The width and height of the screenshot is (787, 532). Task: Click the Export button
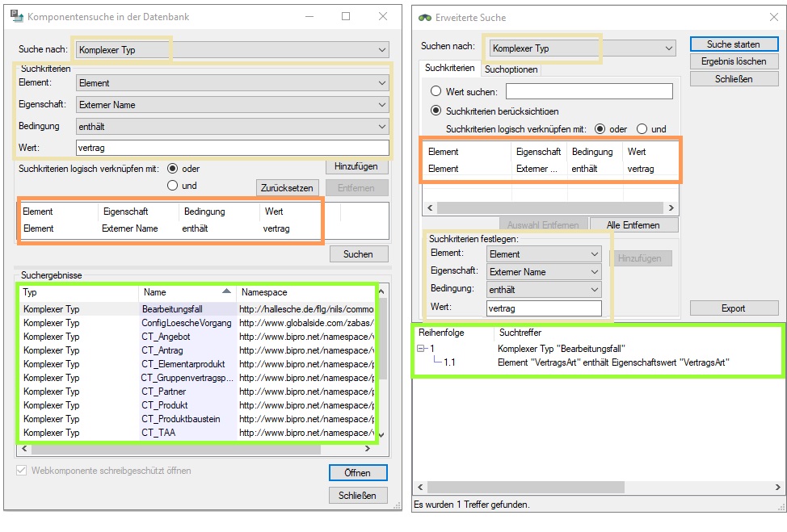tap(734, 308)
